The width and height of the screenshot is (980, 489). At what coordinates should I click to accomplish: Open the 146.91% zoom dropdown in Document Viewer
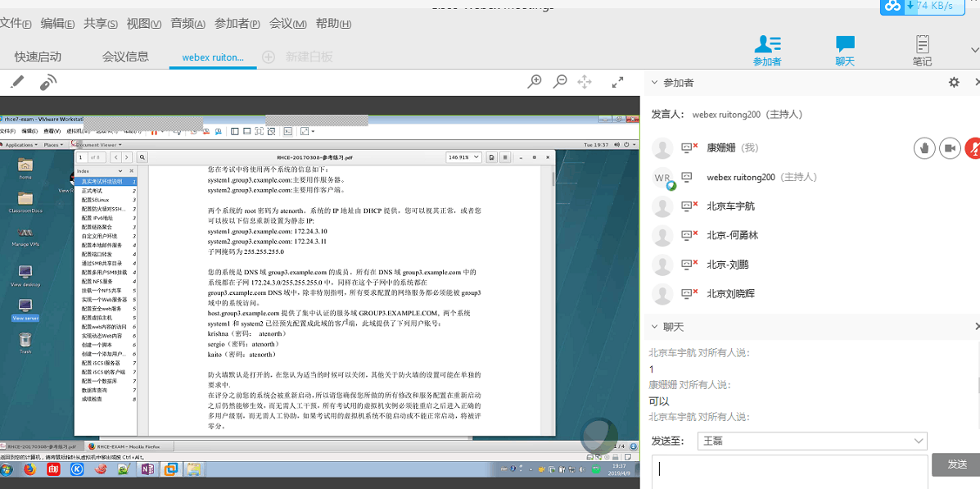pos(463,157)
